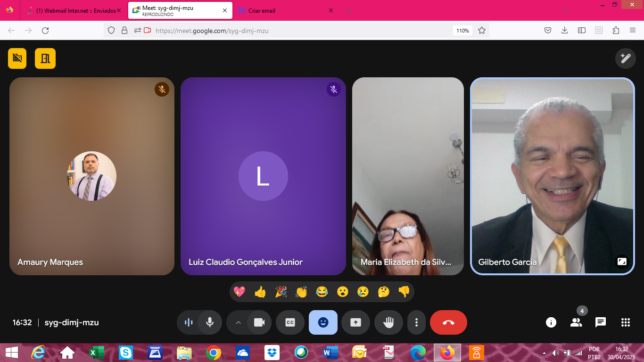Open the in-call chat panel

point(600,322)
